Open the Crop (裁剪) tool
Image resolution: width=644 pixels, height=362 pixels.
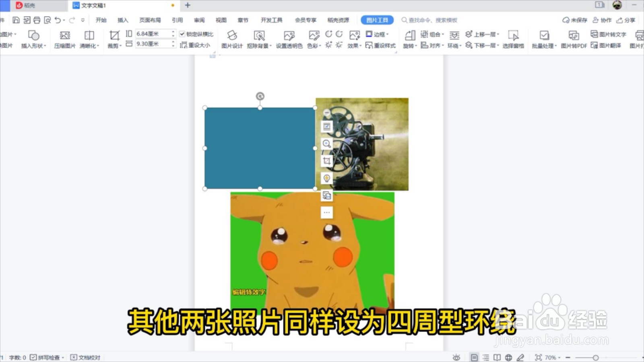pyautogui.click(x=114, y=39)
